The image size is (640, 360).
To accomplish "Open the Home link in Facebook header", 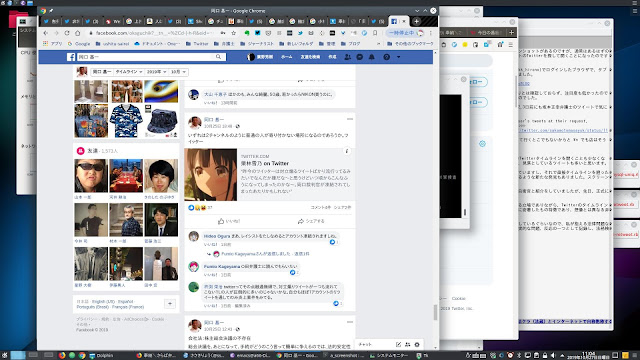I will coord(287,57).
